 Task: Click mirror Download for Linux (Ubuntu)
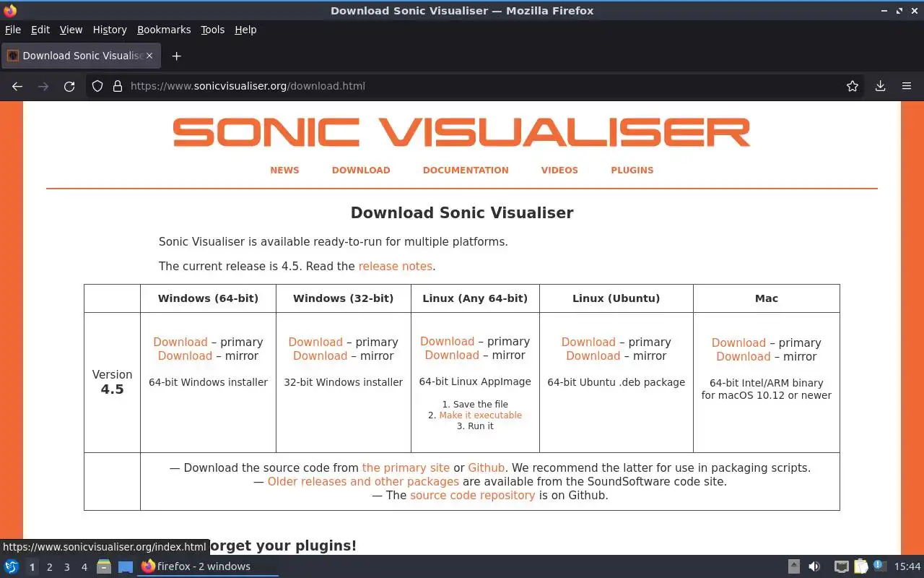click(x=593, y=356)
